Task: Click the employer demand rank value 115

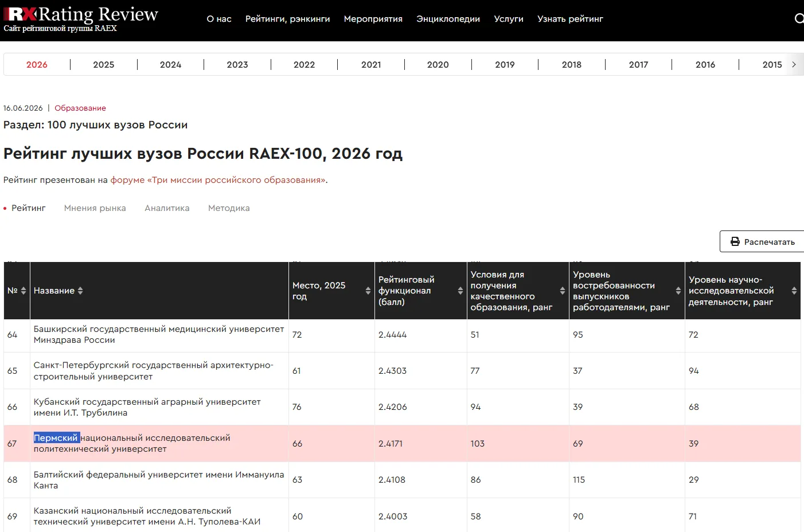Action: click(x=579, y=480)
